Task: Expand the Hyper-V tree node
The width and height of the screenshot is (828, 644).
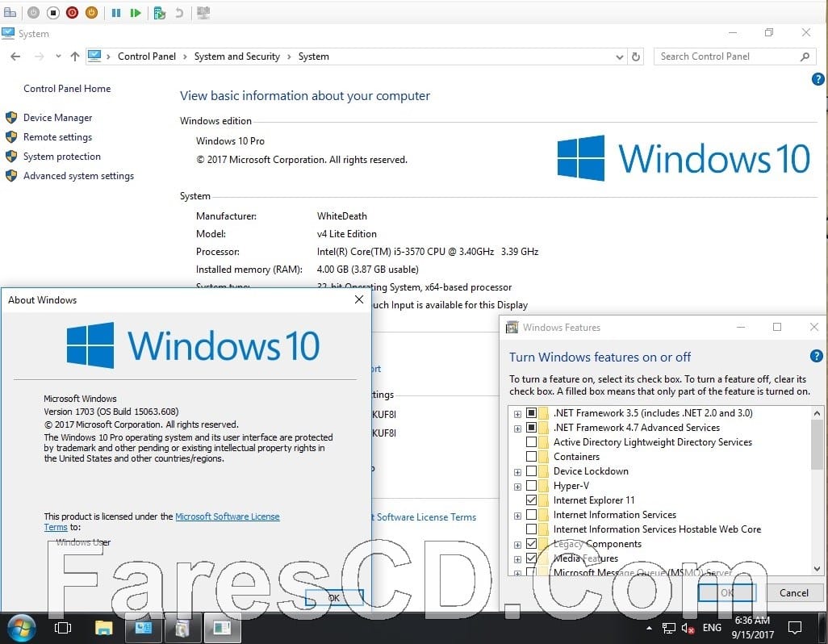Action: click(x=517, y=487)
